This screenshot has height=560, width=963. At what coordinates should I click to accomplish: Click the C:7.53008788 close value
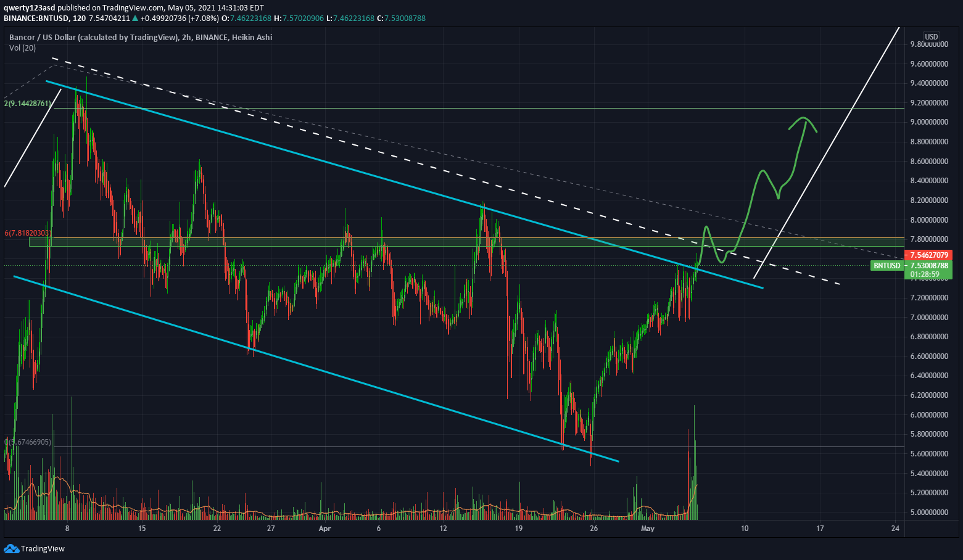(402, 18)
